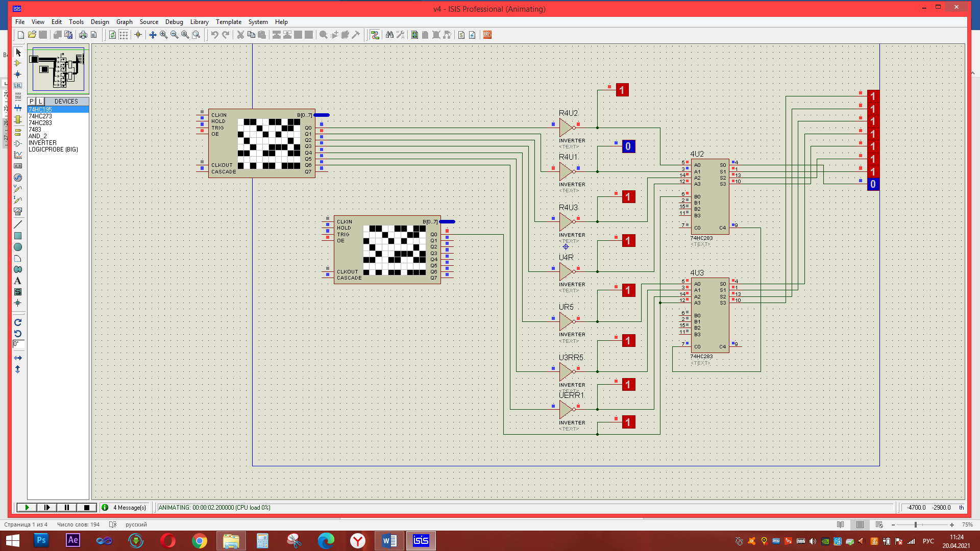980x551 pixels.
Task: Choose the Junction Dot mode tool
Action: pos(18,74)
